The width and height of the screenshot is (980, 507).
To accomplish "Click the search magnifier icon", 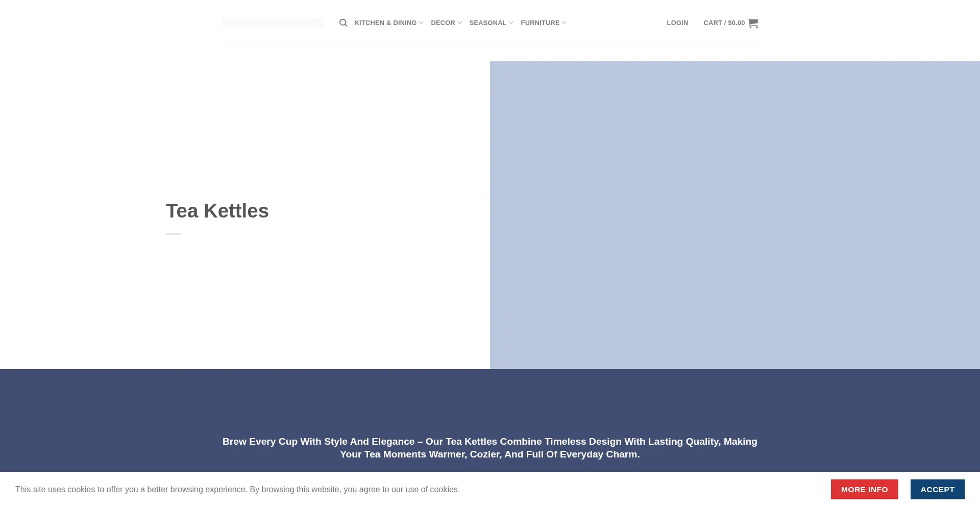I will [343, 23].
